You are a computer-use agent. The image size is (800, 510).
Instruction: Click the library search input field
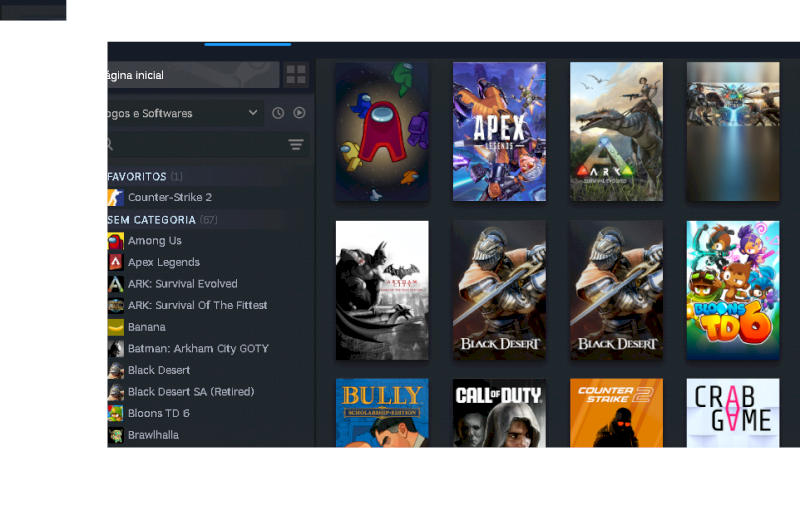(x=200, y=145)
